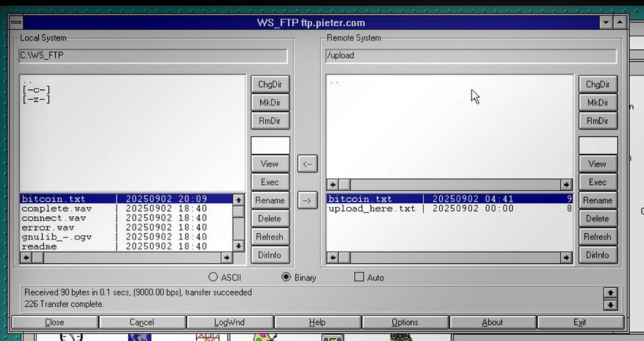Select local file error.wav

126,227
